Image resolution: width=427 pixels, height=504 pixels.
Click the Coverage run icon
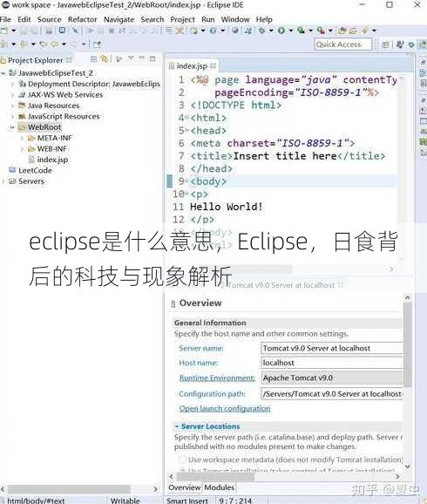click(x=301, y=31)
